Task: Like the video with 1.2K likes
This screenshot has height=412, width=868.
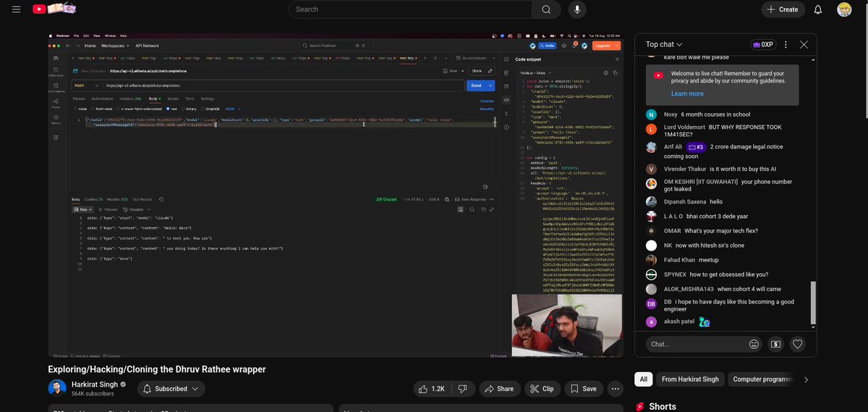Action: click(432, 389)
